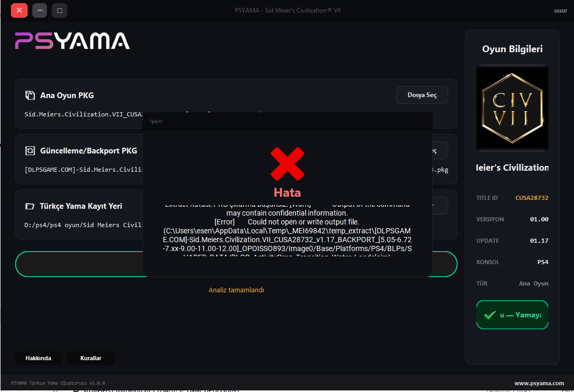Open the Kurallar page
574x392 pixels.
[x=91, y=358]
